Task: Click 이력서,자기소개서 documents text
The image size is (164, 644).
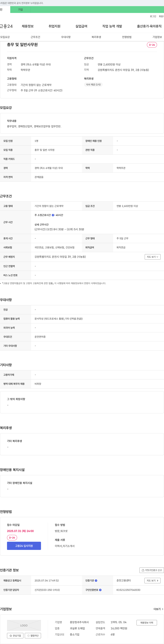Action: pos(65,546)
